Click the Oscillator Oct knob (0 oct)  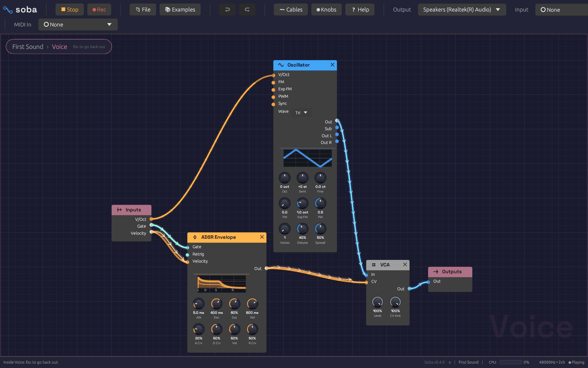tap(284, 178)
